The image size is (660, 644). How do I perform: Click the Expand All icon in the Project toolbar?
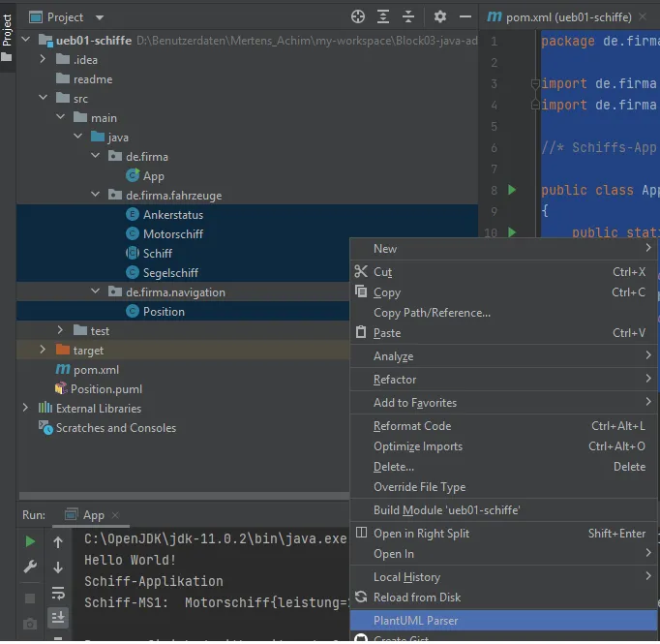(383, 16)
